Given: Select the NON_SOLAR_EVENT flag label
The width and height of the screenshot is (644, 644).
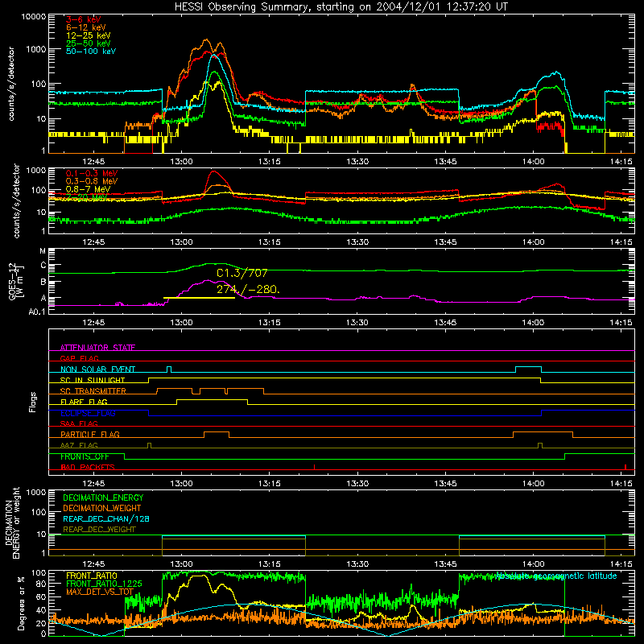Looking at the screenshot, I should tap(97, 369).
